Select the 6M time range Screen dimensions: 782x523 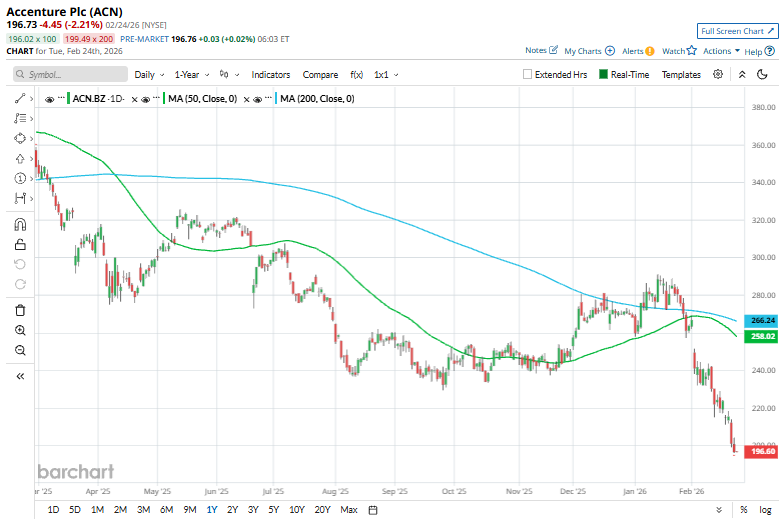(x=166, y=510)
